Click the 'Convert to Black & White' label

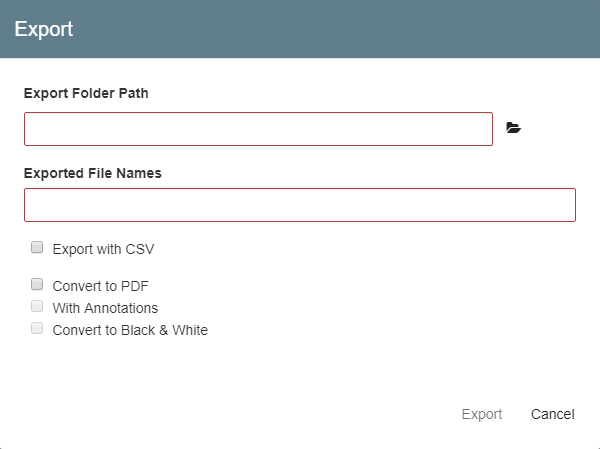(x=130, y=330)
